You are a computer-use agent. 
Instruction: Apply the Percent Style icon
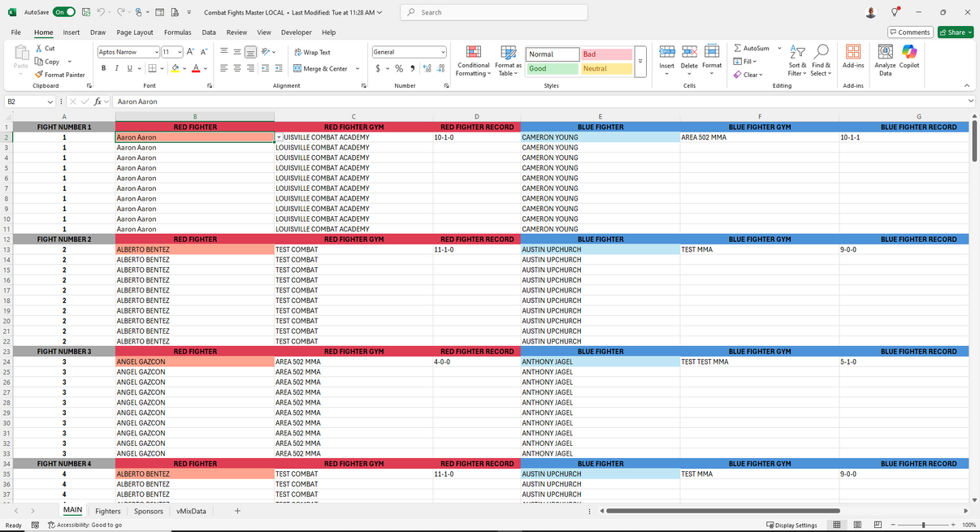pos(399,68)
